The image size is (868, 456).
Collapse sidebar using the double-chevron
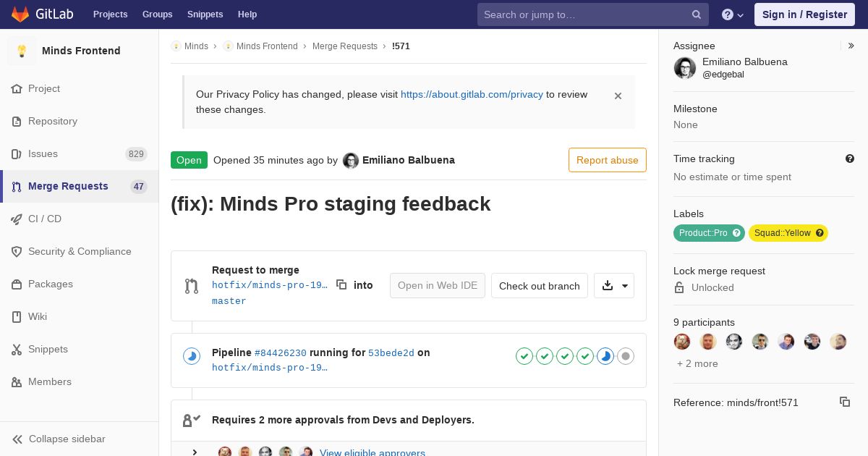(17, 439)
